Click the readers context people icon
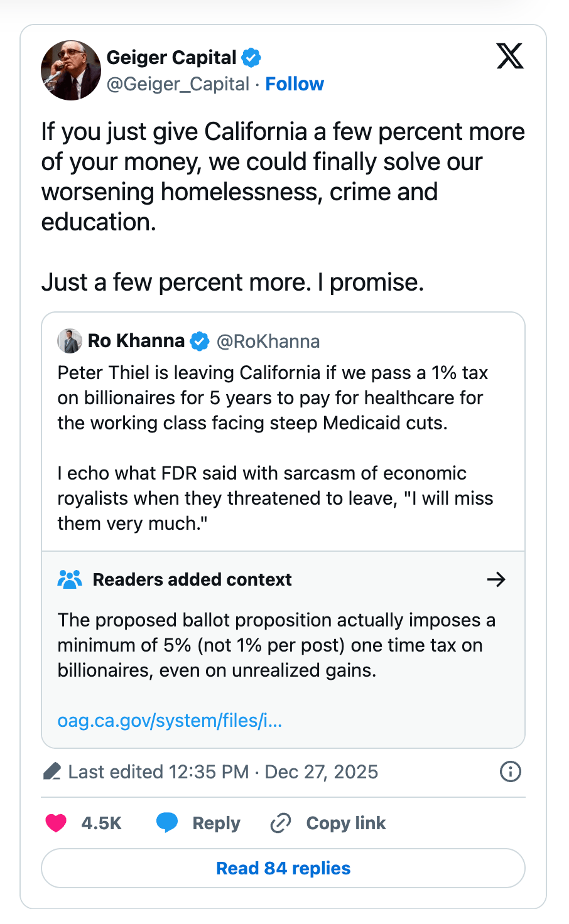Image resolution: width=569 pixels, height=924 pixels. (x=70, y=579)
